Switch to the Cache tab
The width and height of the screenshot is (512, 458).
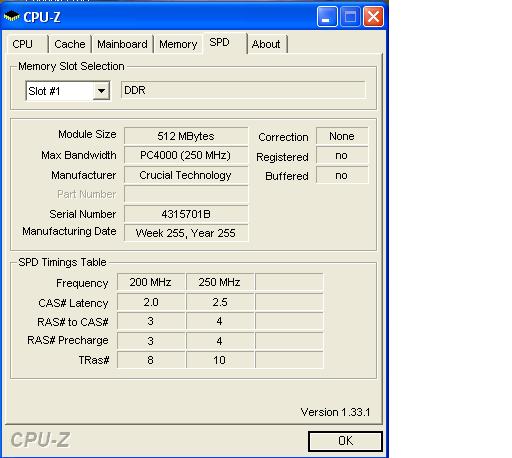point(70,44)
